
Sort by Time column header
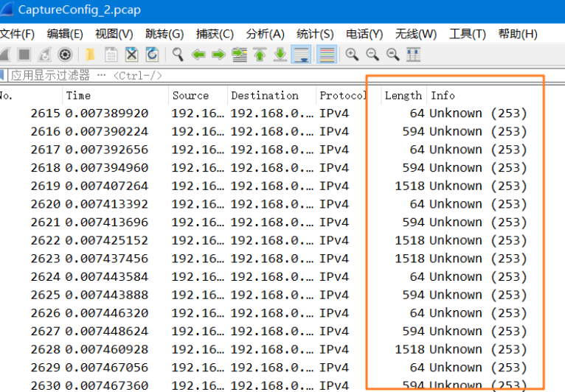pyautogui.click(x=115, y=96)
